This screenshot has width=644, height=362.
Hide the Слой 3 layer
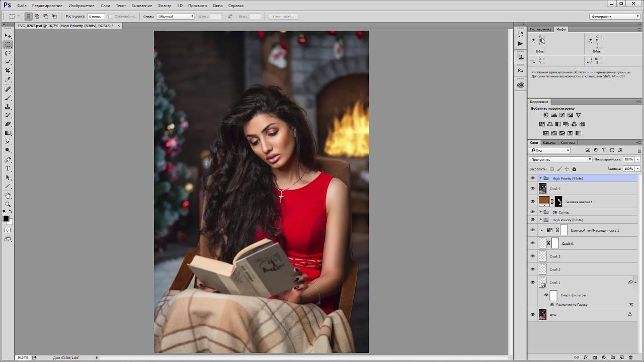(533, 256)
